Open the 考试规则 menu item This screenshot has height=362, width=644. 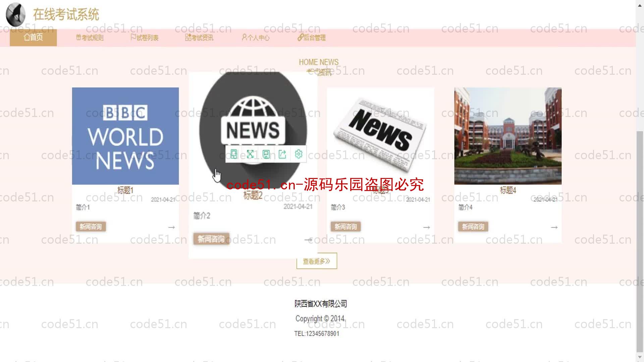(90, 38)
